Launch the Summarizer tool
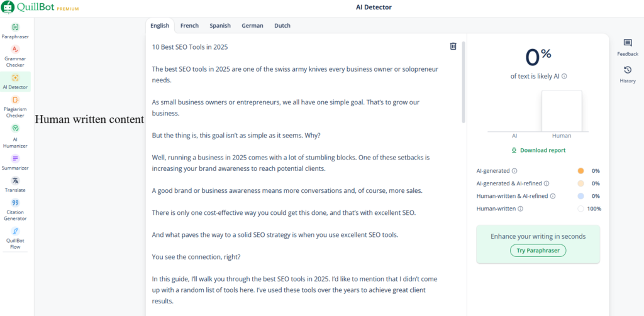Screen dimensions: 644x316 15,163
